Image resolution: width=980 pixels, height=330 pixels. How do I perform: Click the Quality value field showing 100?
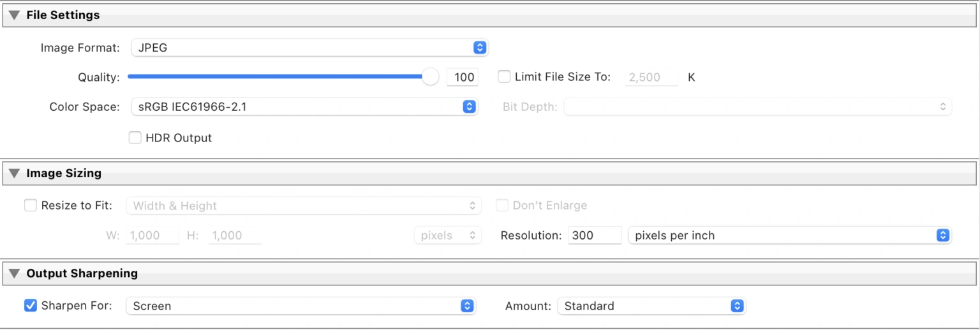[462, 78]
